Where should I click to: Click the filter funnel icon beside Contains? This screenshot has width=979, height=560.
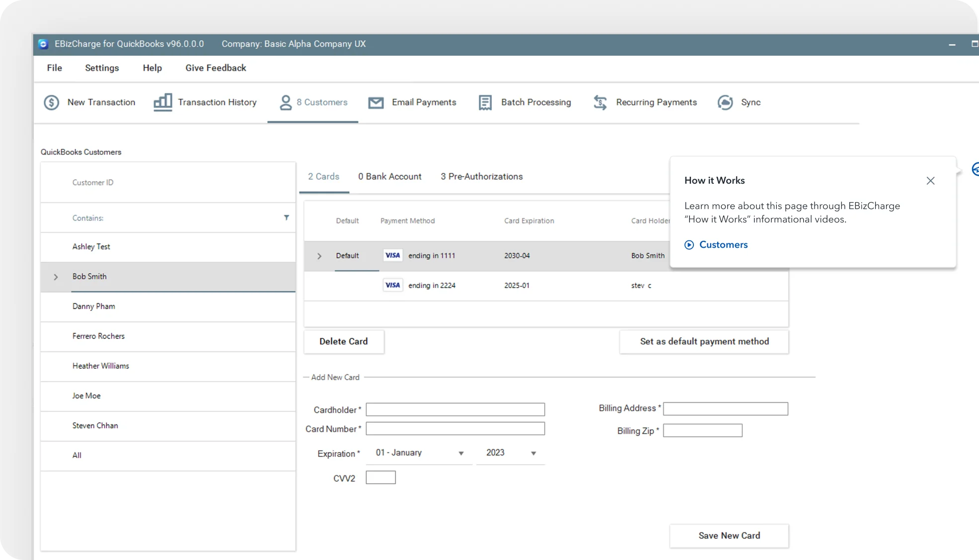tap(287, 217)
